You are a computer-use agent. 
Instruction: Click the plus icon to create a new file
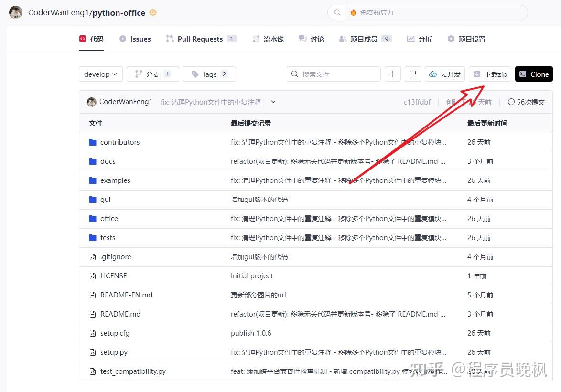pos(392,74)
